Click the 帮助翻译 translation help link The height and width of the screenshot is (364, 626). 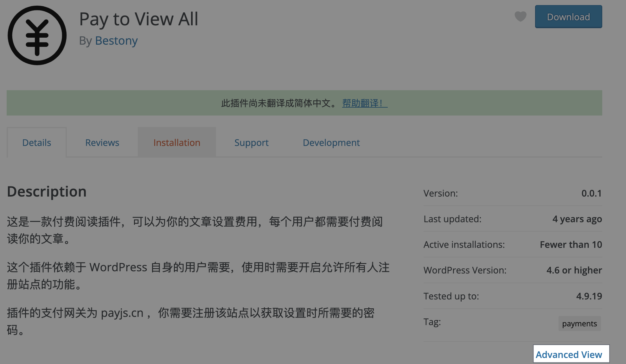point(365,103)
